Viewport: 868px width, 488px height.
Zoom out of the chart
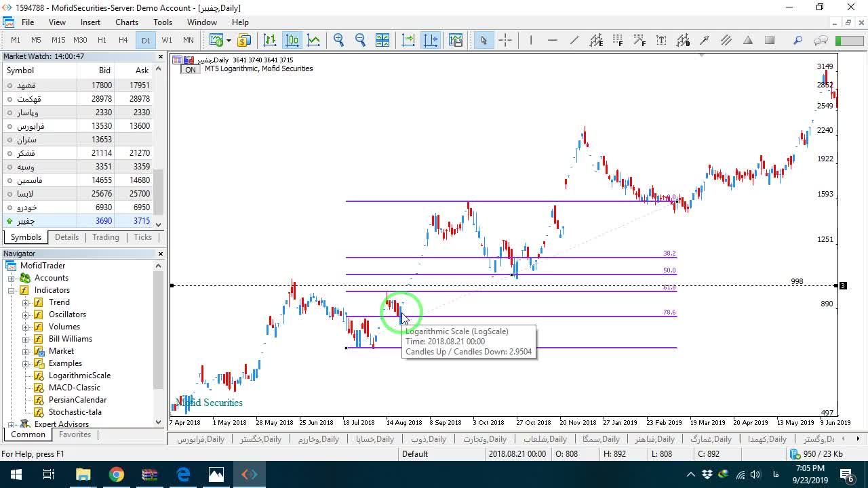point(361,40)
